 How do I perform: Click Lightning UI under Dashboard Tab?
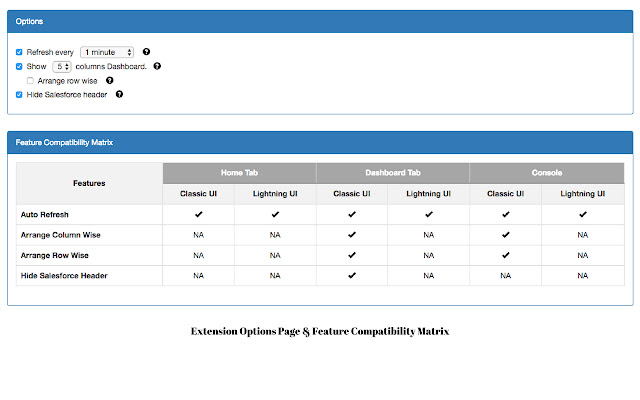[429, 194]
